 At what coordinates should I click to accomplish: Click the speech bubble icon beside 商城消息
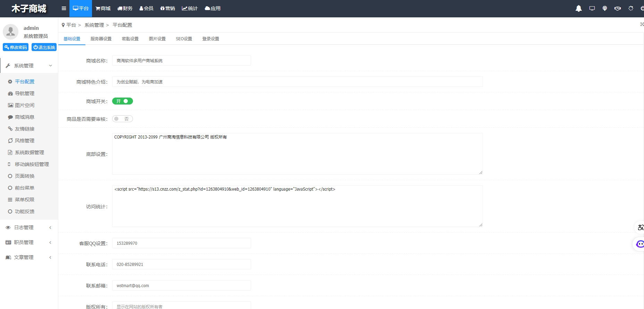[x=10, y=117]
